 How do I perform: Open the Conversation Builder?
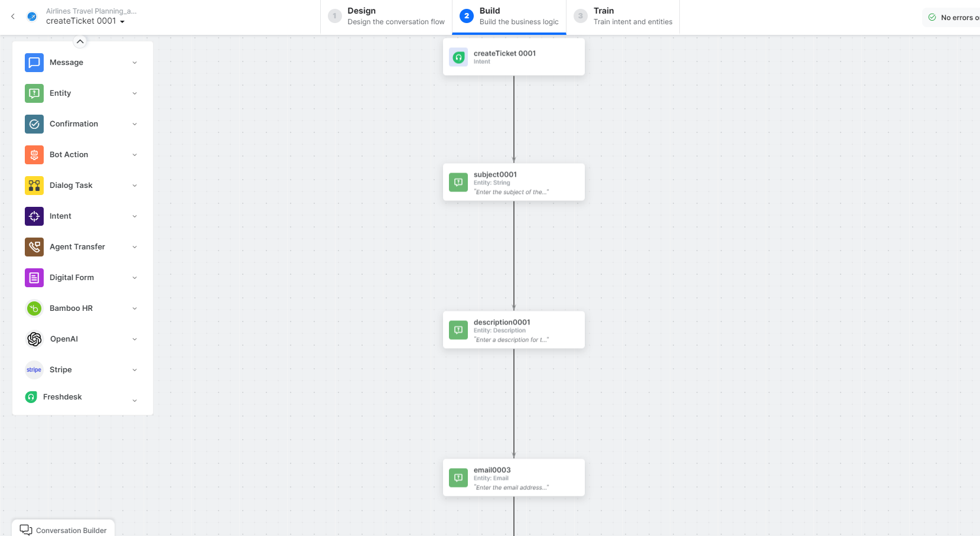pos(64,530)
